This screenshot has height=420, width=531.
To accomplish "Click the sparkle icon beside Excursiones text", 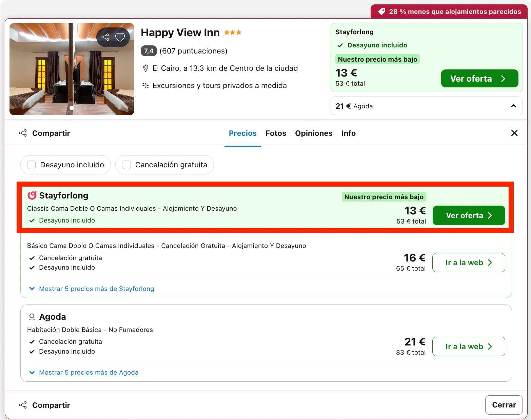I will [145, 86].
